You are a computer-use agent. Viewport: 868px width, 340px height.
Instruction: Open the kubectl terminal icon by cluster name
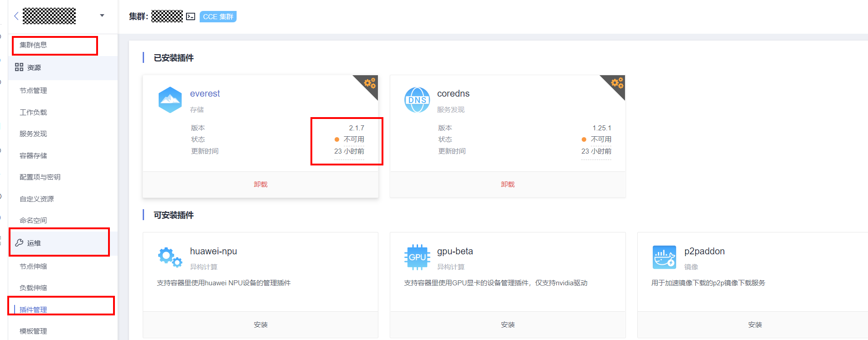click(x=191, y=17)
